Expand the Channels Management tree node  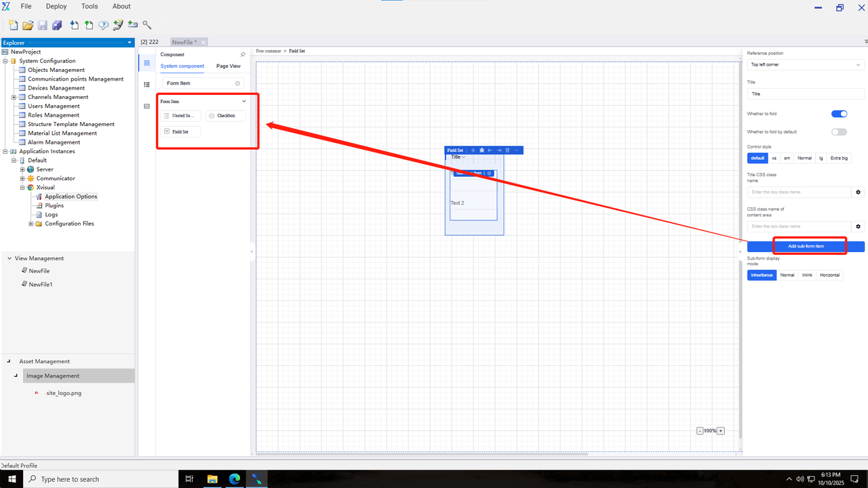(x=14, y=97)
